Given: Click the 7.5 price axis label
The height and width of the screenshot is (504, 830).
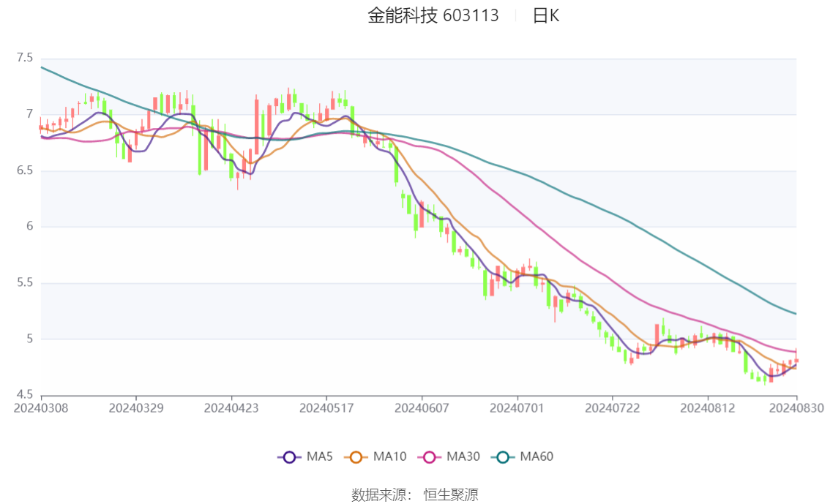Looking at the screenshot, I should coord(25,58).
